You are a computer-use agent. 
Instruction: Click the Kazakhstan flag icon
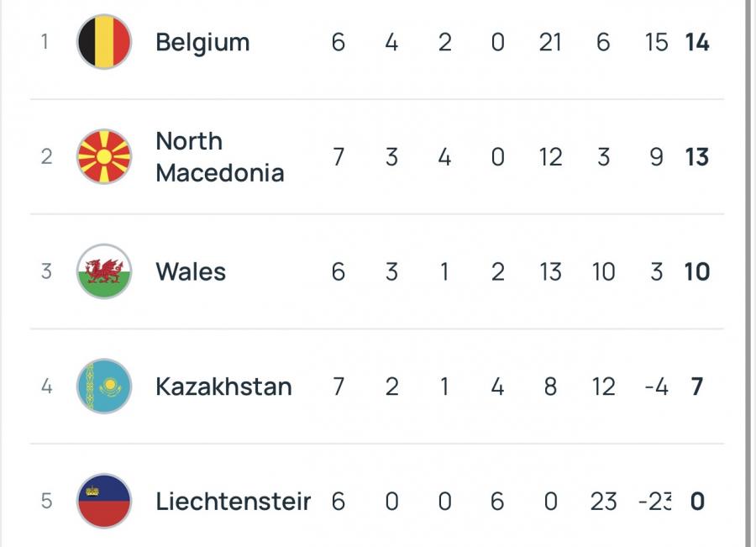104,387
